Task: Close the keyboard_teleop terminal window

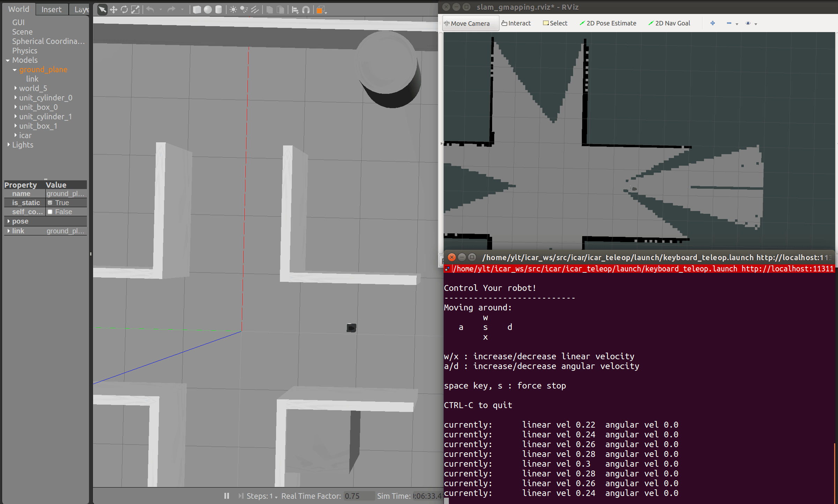Action: 452,257
